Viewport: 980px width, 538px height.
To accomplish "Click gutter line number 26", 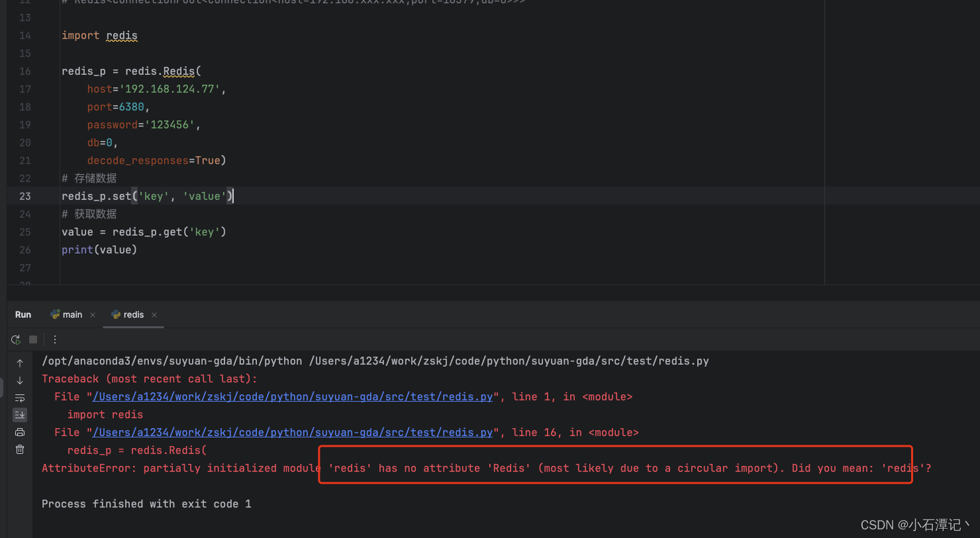I will click(25, 250).
